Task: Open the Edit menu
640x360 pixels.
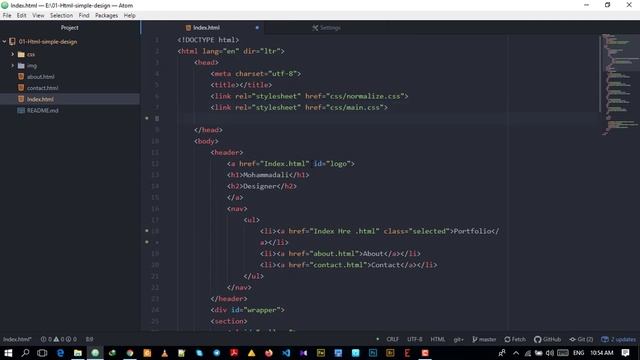Action: [x=22, y=16]
